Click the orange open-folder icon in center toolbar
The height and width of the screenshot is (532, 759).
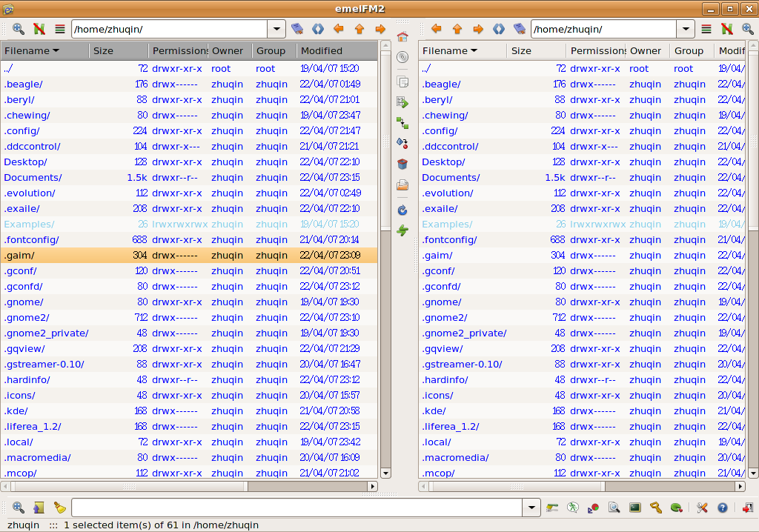point(402,185)
